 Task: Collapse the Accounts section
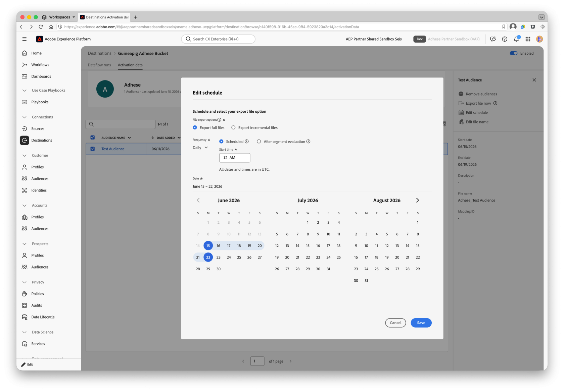24,205
